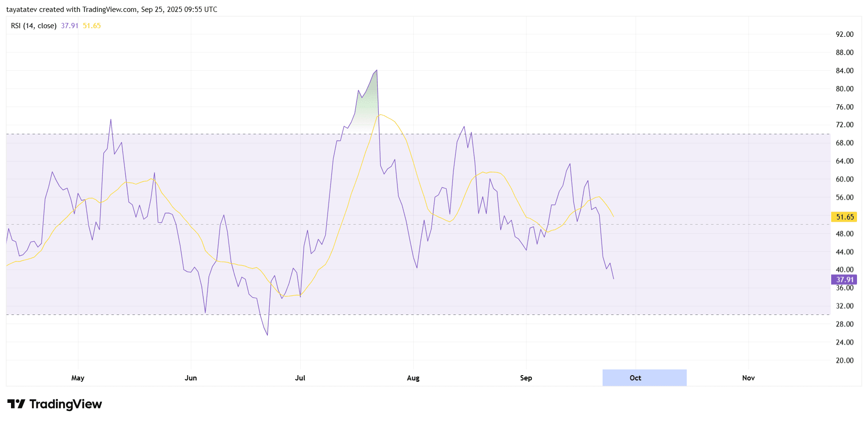Click the Jun label on time axis
The height and width of the screenshot is (422, 868).
click(x=190, y=378)
